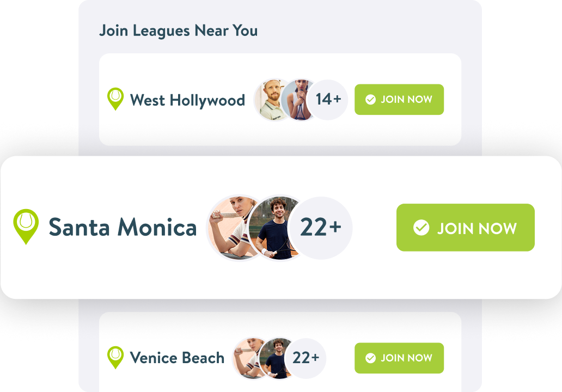Open the West Hollywood league name
This screenshot has height=392, width=562.
[x=187, y=100]
